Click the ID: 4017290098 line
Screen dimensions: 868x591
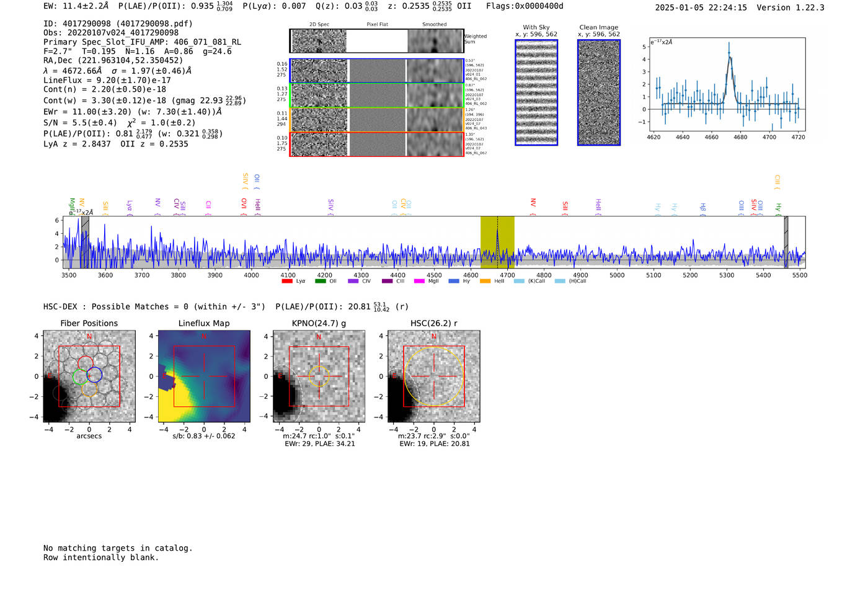click(118, 24)
